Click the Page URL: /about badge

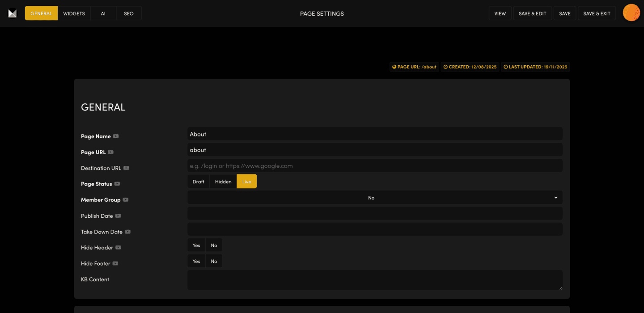pyautogui.click(x=414, y=67)
